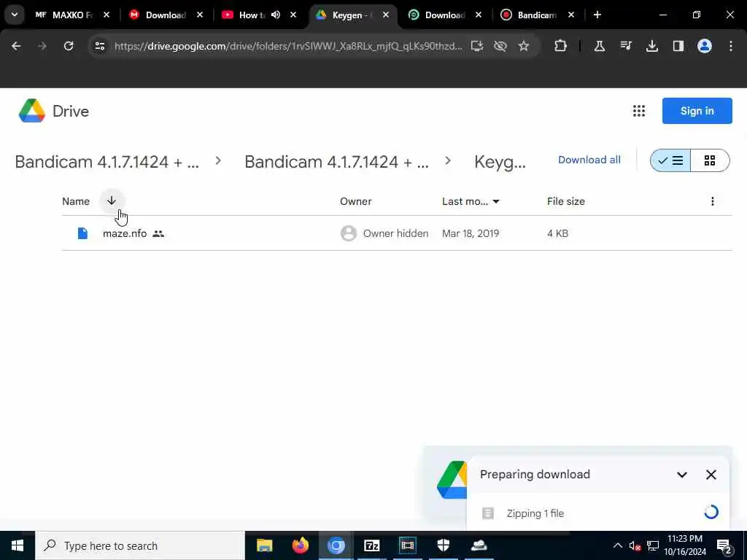
Task: Close the Preparing download panel
Action: point(711,475)
